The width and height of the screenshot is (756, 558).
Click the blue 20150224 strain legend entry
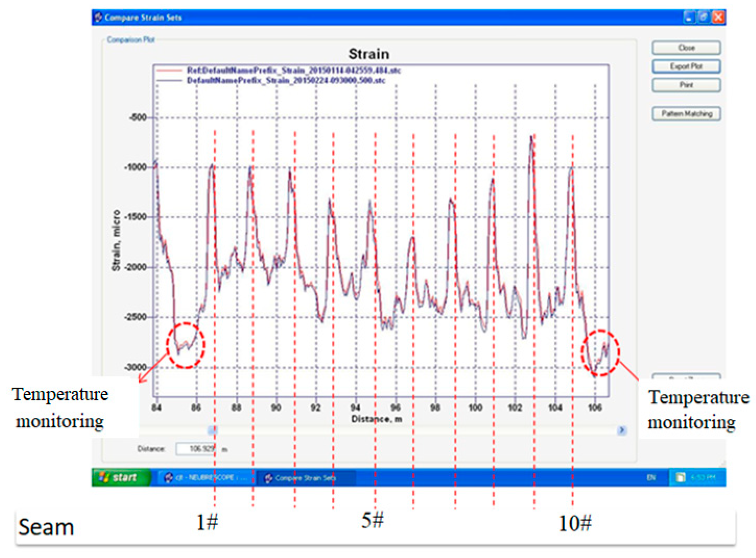(286, 80)
